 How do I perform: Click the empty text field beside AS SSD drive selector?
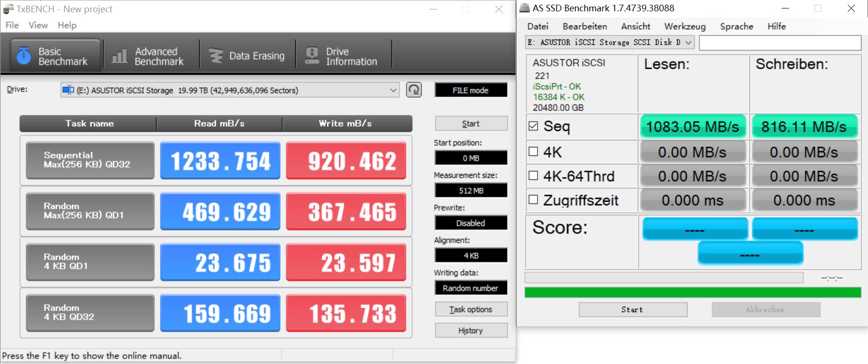click(x=780, y=42)
